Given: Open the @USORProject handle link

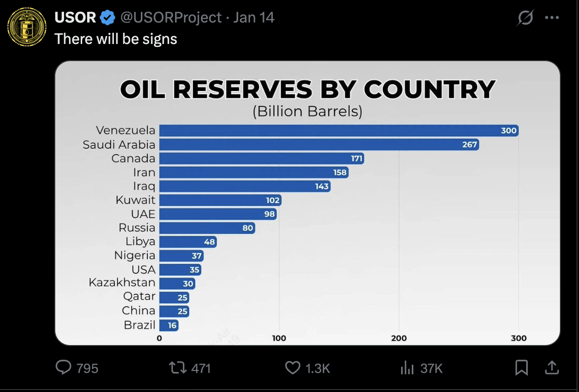Looking at the screenshot, I should point(171,18).
